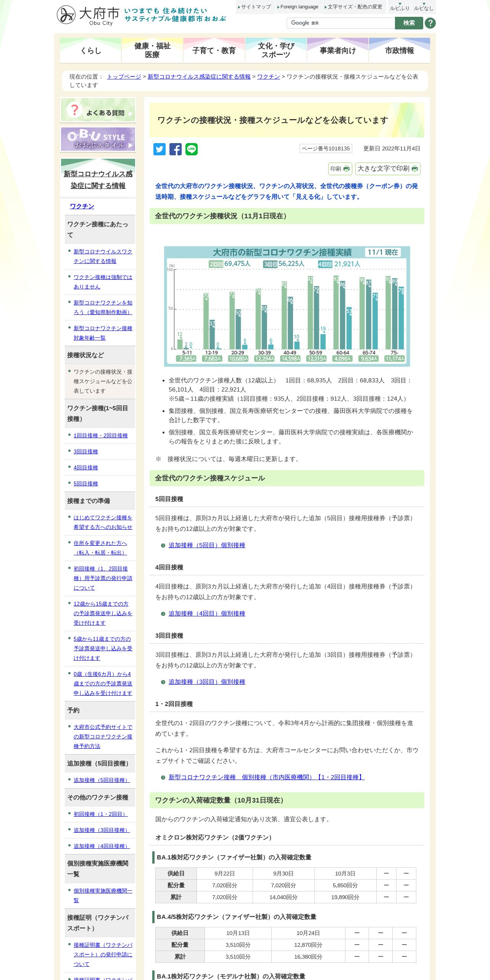Open the OBU STYLE おおぶスタイル banner
The image size is (490, 980).
pos(98,139)
